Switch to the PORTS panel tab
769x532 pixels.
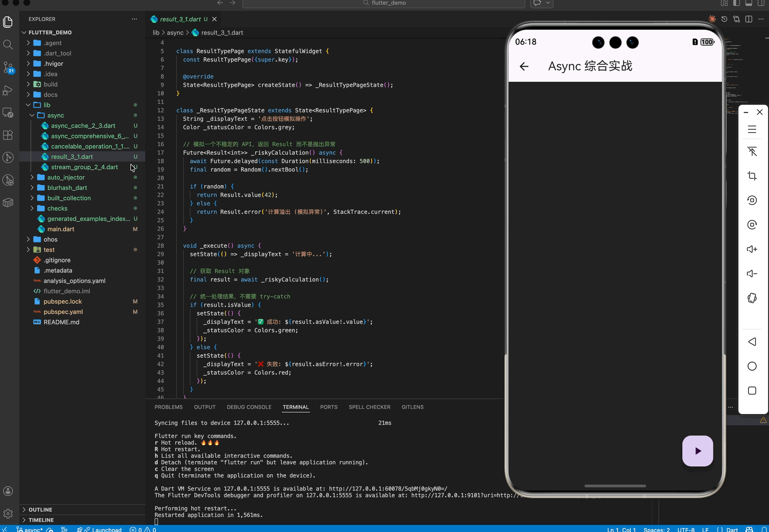(329, 407)
